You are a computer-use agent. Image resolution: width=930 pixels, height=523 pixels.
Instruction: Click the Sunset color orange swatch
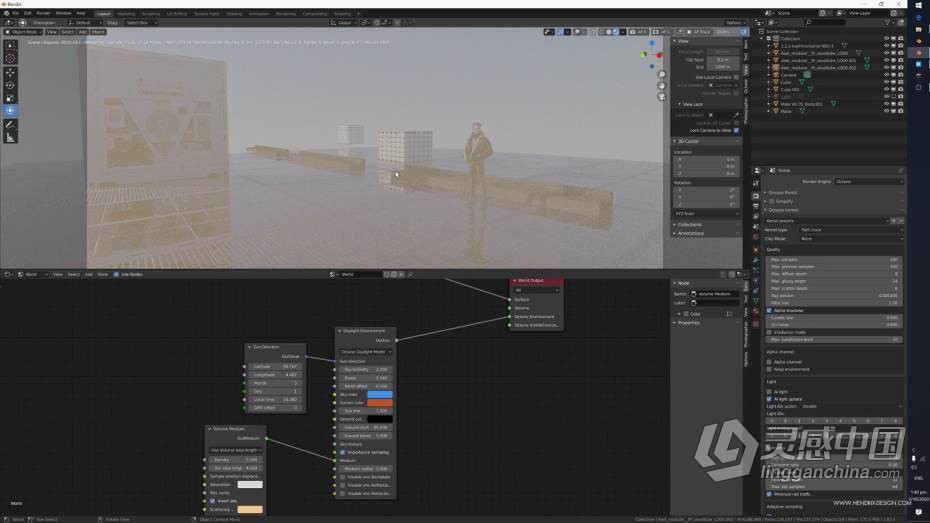pos(380,403)
